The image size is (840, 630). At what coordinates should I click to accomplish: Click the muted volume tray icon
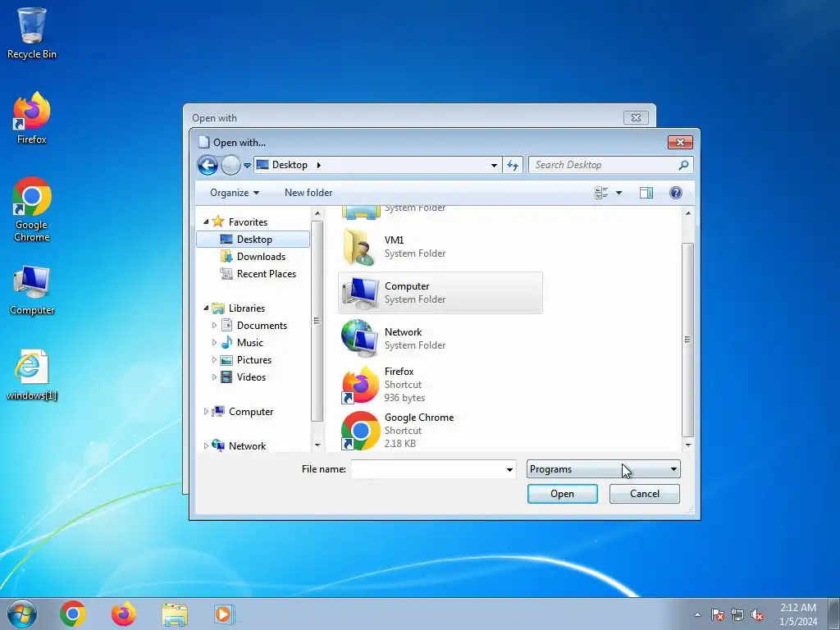[757, 615]
